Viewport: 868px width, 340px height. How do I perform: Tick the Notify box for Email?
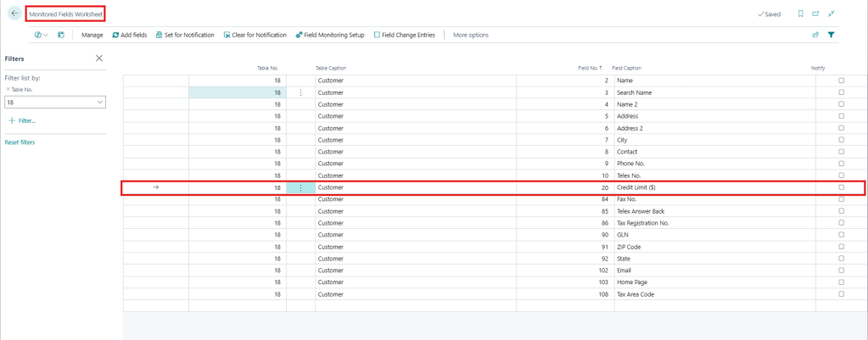(x=841, y=270)
